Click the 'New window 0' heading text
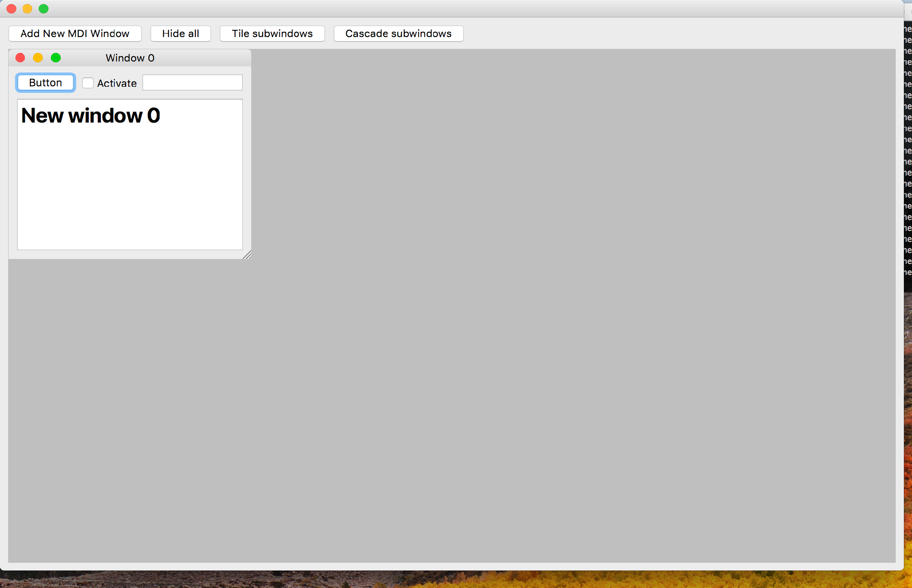This screenshot has height=588, width=912. pos(90,115)
